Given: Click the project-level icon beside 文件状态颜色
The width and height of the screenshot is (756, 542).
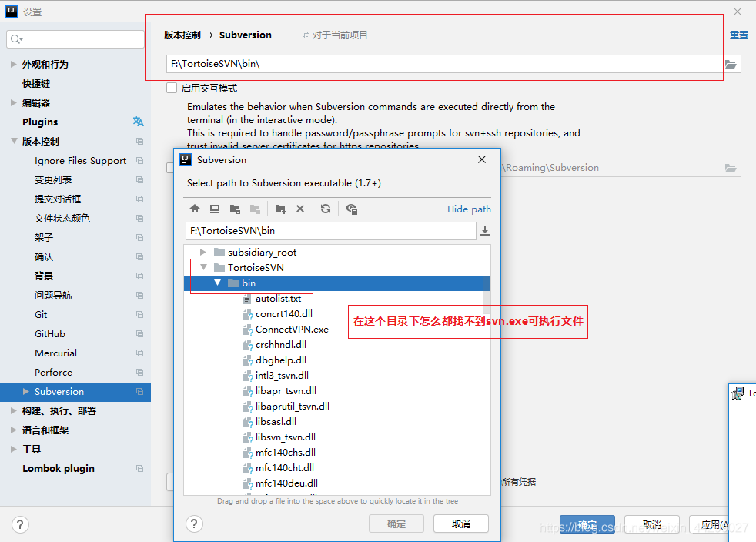Looking at the screenshot, I should click(x=140, y=219).
